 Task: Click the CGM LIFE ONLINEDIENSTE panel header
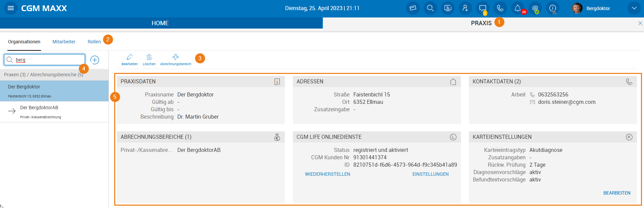[377, 137]
